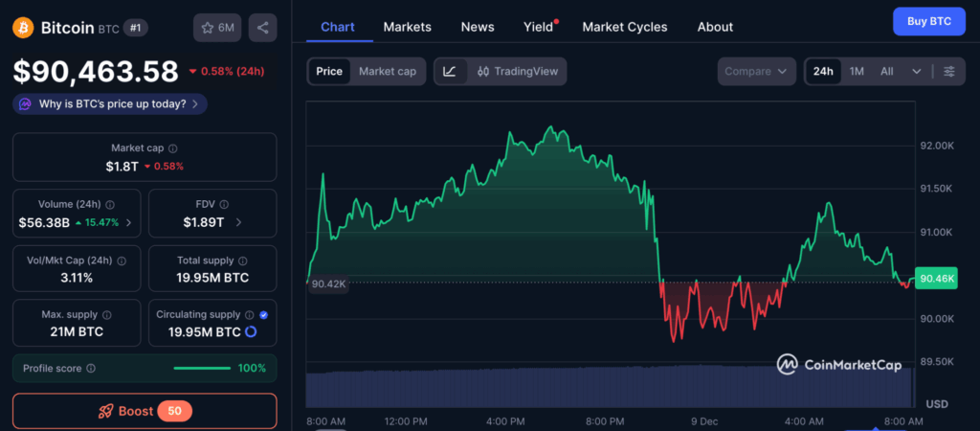
Task: Go to the Market Cycles tab
Action: pyautogui.click(x=625, y=27)
